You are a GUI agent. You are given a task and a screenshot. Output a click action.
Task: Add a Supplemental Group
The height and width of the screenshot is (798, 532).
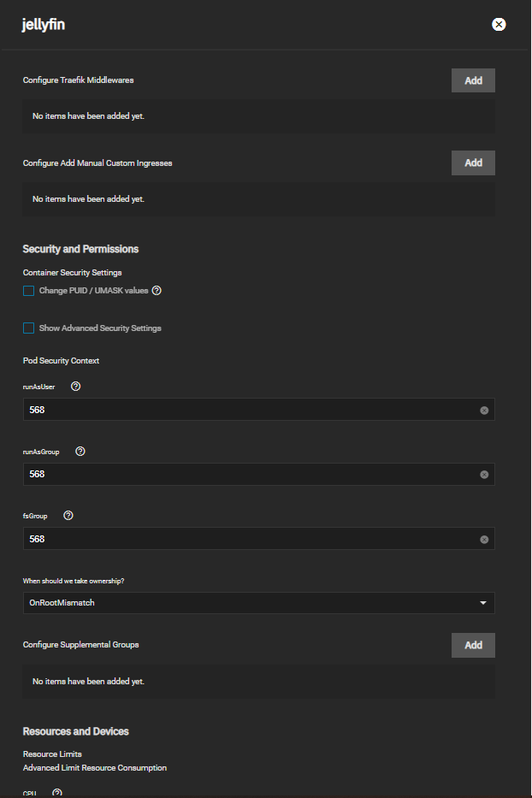[473, 645]
